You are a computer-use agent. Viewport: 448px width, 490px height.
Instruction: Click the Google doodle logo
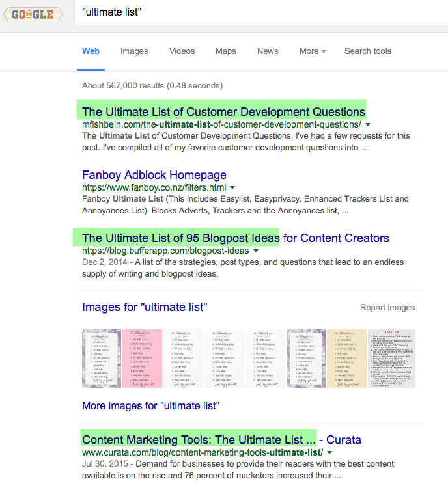point(33,14)
